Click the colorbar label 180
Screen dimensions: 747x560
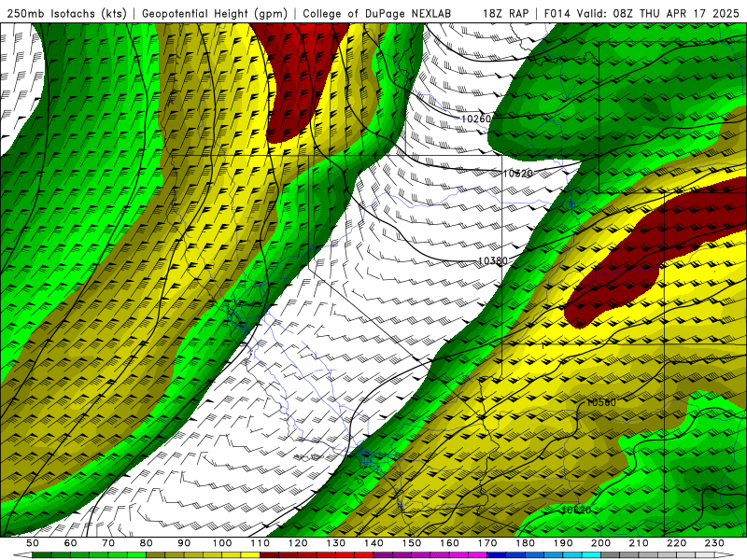coord(526,543)
